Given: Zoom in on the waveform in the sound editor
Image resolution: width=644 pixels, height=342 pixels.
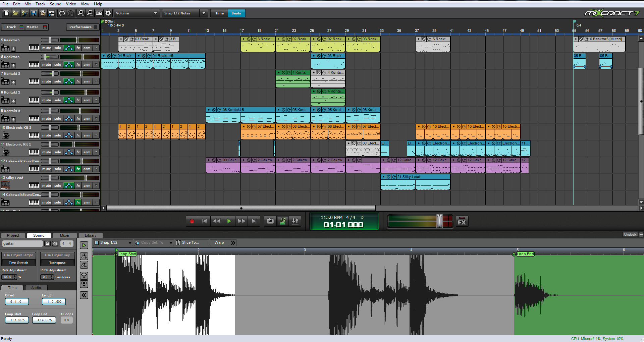Looking at the screenshot, I should pyautogui.click(x=84, y=256).
